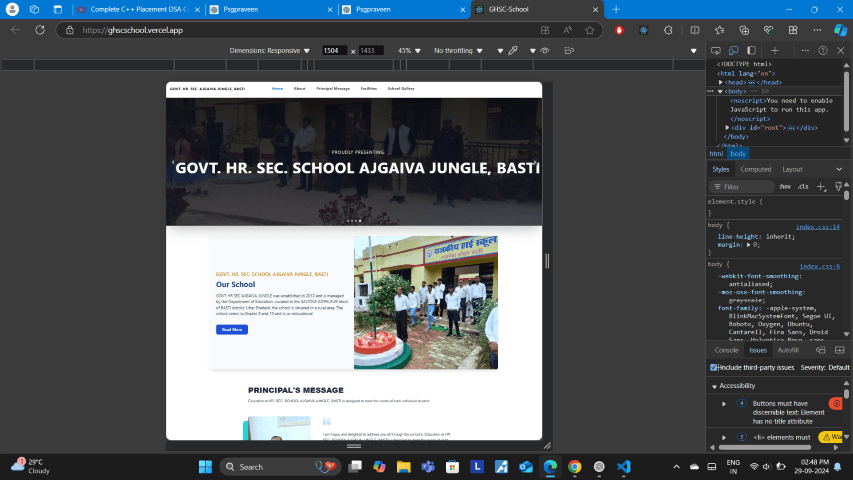Open Browser essentials heart icon
The height and width of the screenshot is (480, 853).
768,30
